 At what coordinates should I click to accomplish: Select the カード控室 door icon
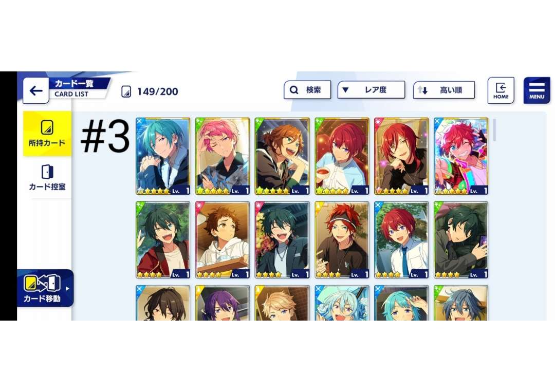pyautogui.click(x=47, y=172)
